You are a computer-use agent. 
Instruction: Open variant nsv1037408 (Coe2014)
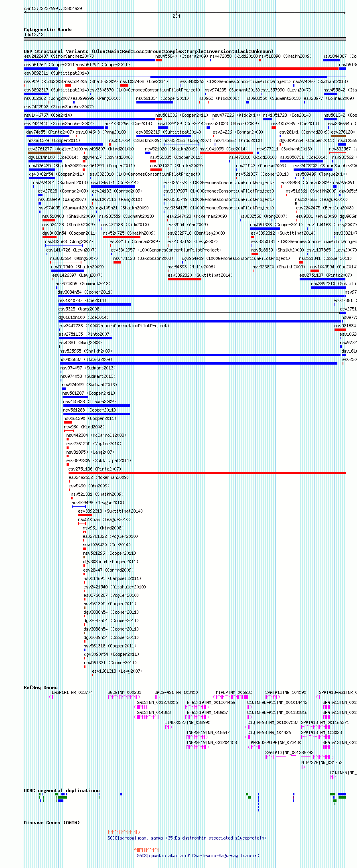click(144, 81)
